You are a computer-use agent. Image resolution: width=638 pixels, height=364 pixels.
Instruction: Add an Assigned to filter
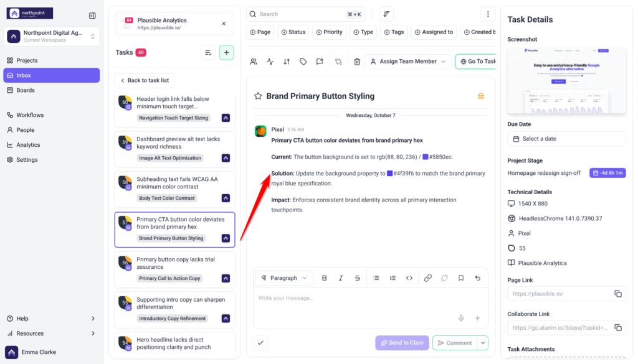[x=434, y=32]
